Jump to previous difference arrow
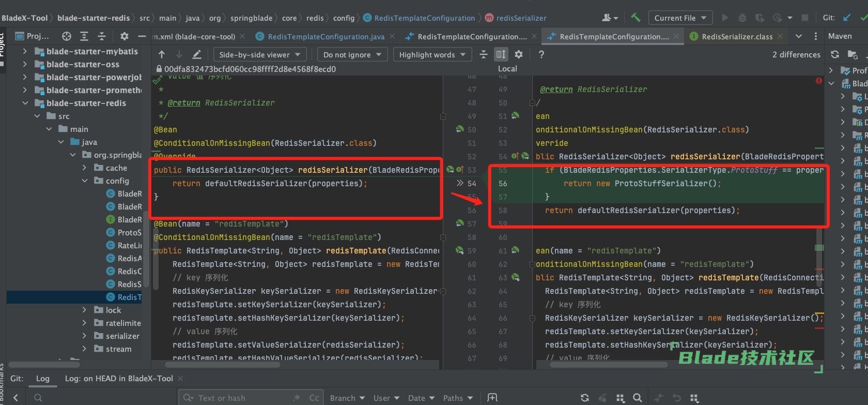This screenshot has width=868, height=405. [162, 54]
